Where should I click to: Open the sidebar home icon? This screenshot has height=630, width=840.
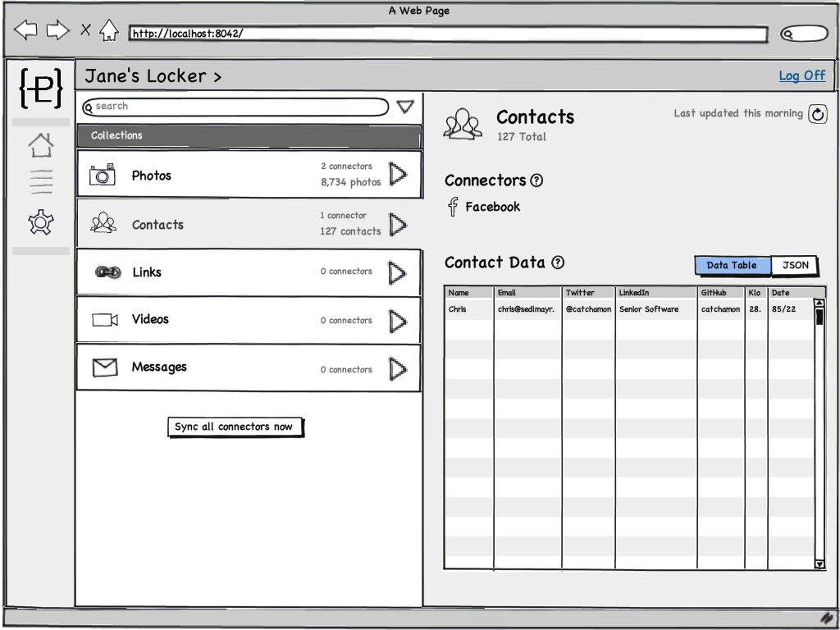41,145
